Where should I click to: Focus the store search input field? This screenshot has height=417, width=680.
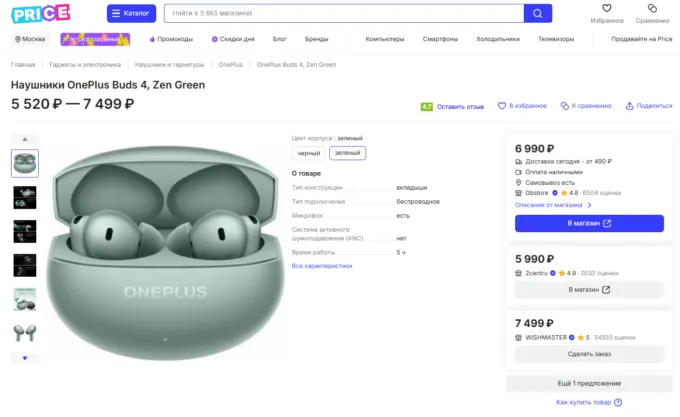click(x=344, y=13)
